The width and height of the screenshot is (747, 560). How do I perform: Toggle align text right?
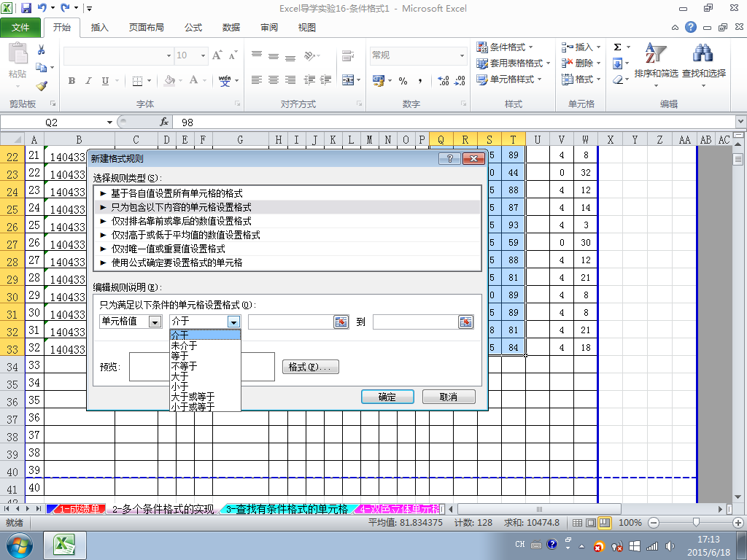click(290, 80)
